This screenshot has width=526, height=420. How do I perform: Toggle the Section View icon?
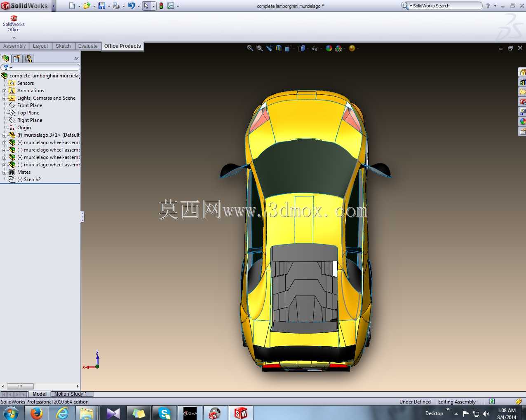click(279, 48)
